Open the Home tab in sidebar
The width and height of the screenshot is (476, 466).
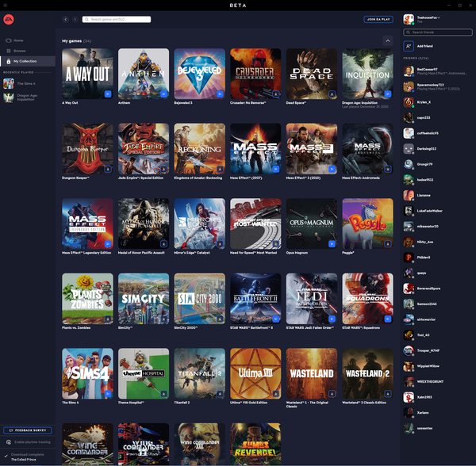pos(28,40)
